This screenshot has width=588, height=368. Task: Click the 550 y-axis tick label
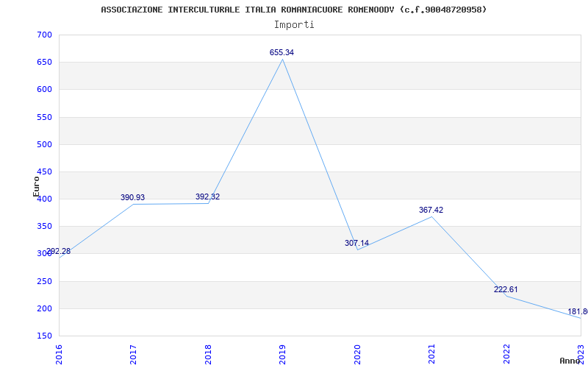[44, 117]
